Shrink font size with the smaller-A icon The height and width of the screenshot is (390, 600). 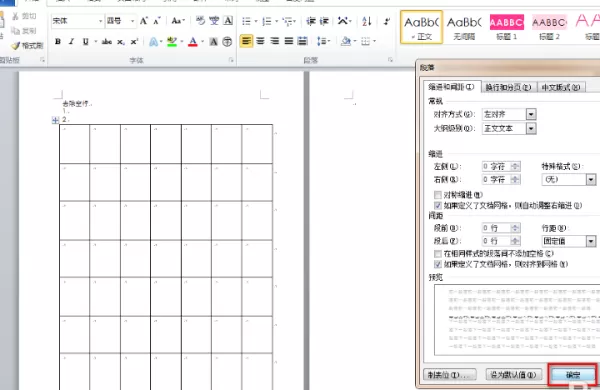[x=157, y=21]
